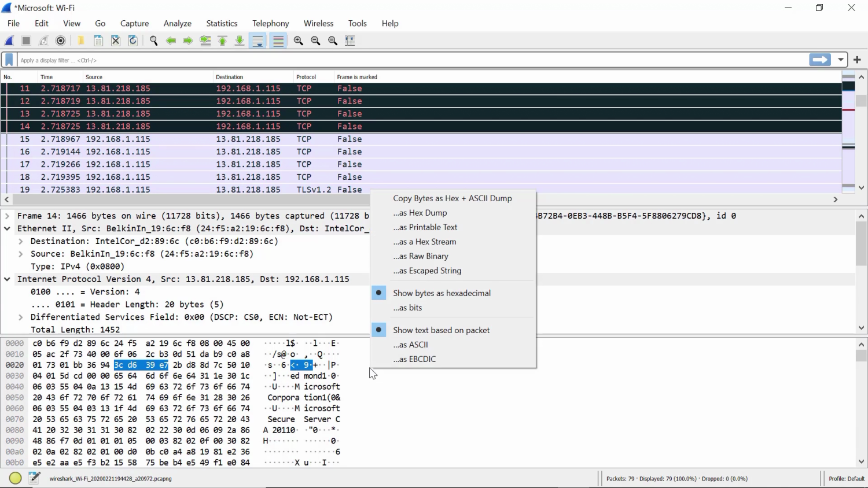868x488 pixels.
Task: Open the Statistics menu
Action: pos(222,23)
